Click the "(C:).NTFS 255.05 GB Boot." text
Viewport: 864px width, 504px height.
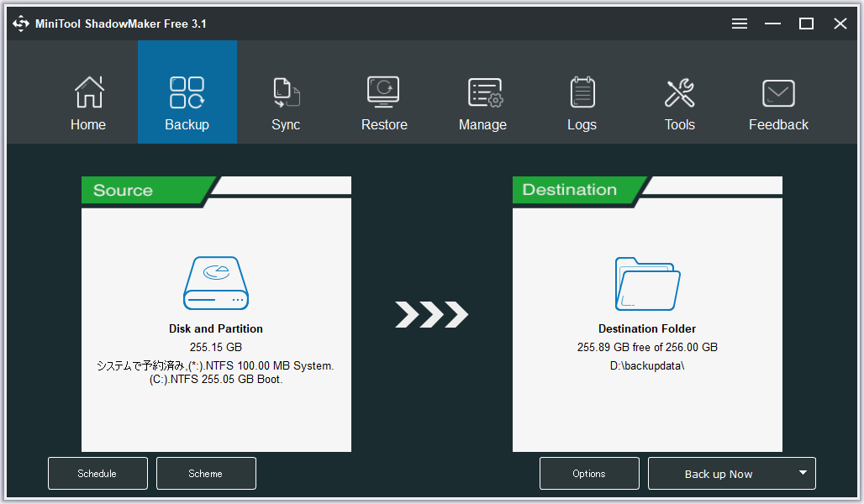216,379
